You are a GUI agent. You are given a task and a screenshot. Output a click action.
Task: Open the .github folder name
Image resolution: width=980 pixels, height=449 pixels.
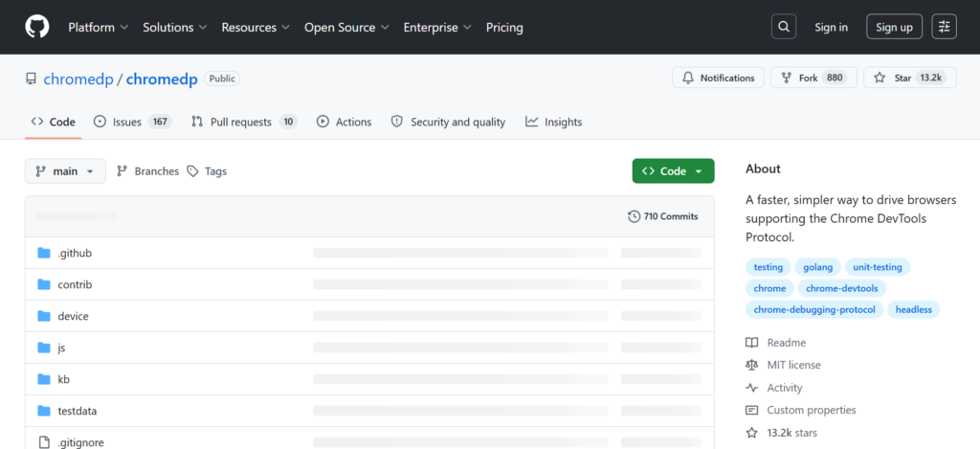(75, 254)
